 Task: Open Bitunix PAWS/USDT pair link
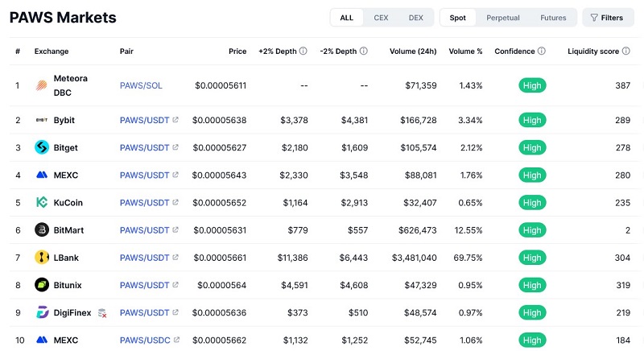pos(145,285)
